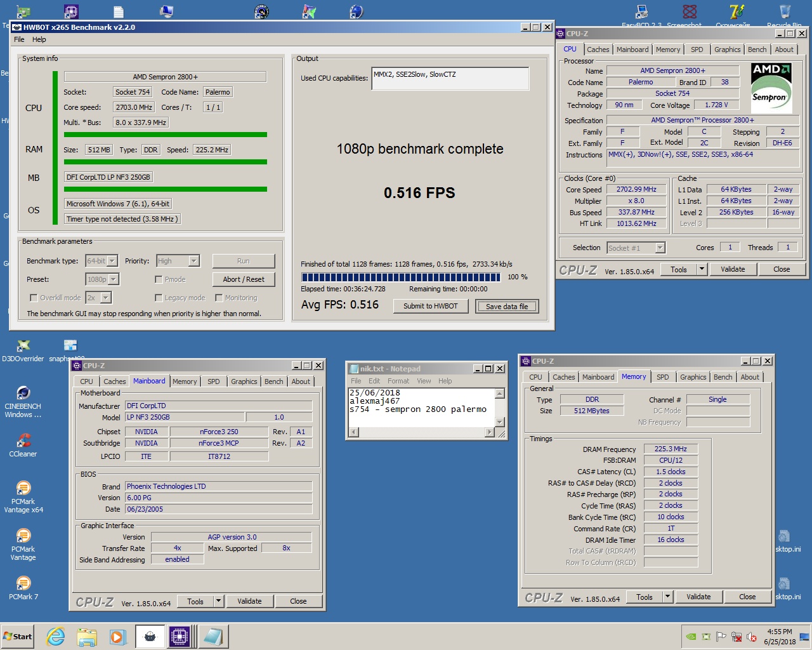Open Internet Explorer from the taskbar
This screenshot has width=812, height=650.
pos(55,637)
